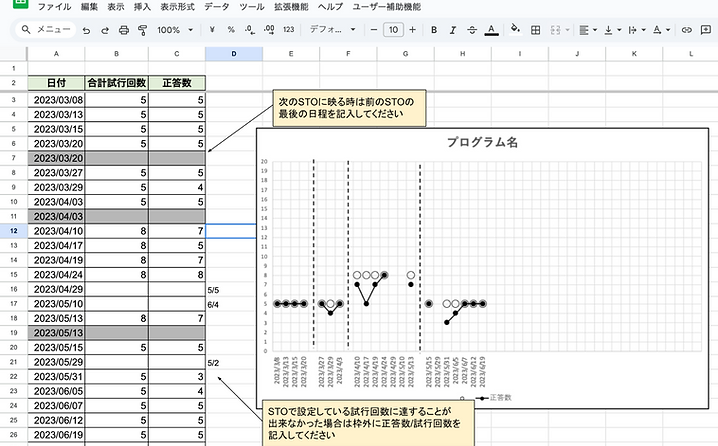The height and width of the screenshot is (446, 718).
Task: Click date cell 2023/04/24
Action: tap(56, 274)
